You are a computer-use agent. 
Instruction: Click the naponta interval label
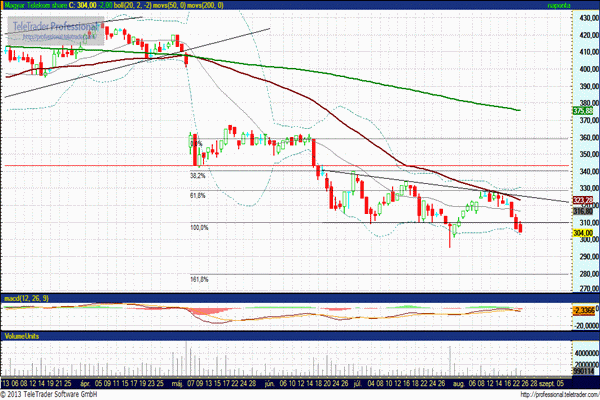coord(559,5)
